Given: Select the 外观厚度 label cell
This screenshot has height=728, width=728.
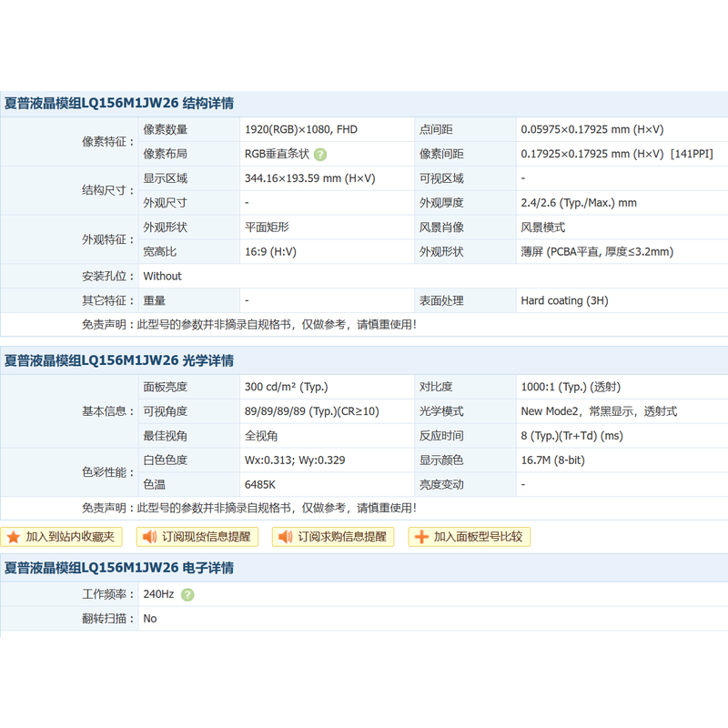Looking at the screenshot, I should coord(465,203).
